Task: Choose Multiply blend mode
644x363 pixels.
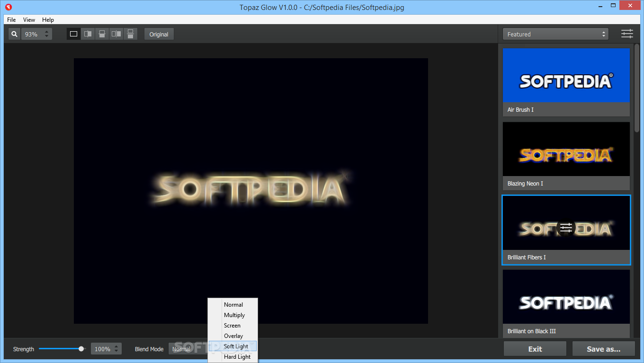Action: pos(233,315)
